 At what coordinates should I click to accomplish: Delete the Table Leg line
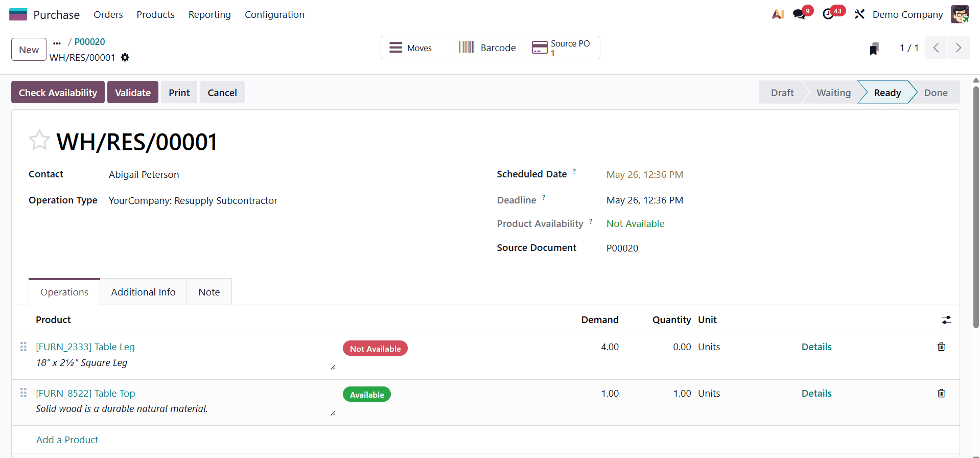click(941, 347)
